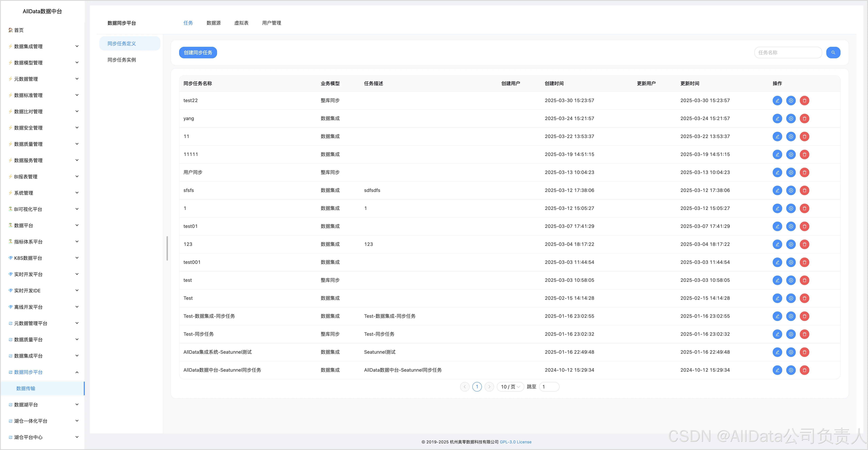
Task: Run the Test-同步任务 task
Action: (x=791, y=334)
